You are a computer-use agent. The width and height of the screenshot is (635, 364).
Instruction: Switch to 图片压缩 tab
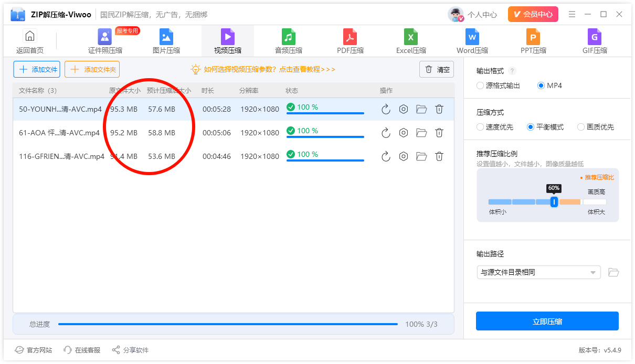(166, 41)
